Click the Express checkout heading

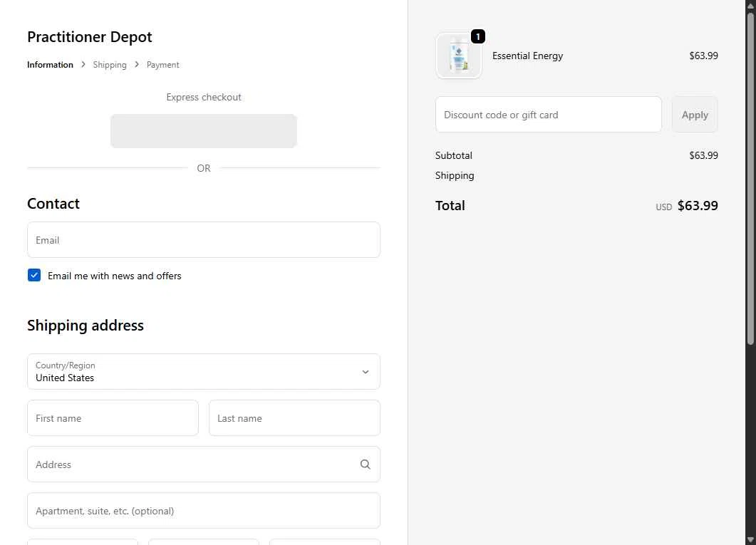204,97
